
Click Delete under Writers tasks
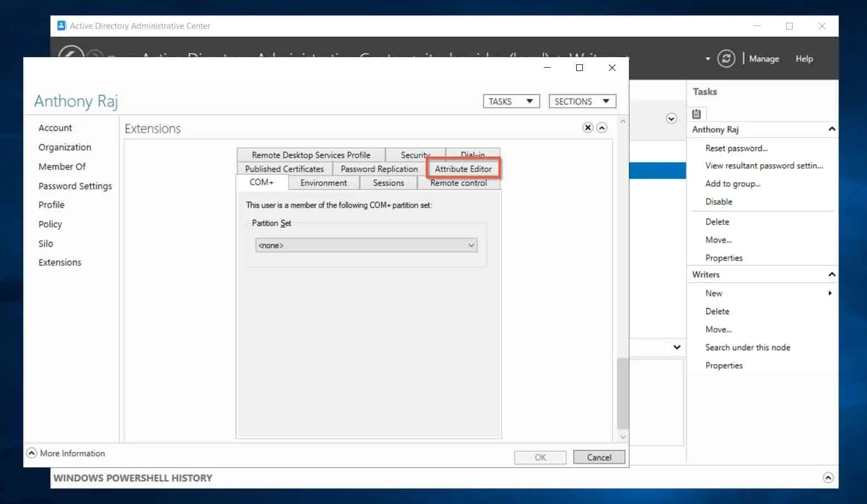[717, 311]
